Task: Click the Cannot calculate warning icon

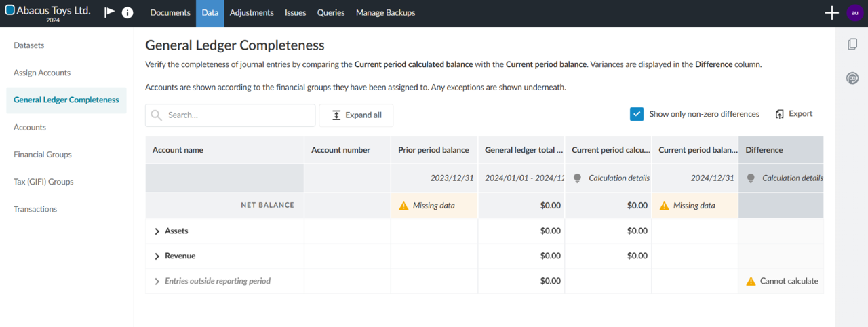Action: point(751,281)
